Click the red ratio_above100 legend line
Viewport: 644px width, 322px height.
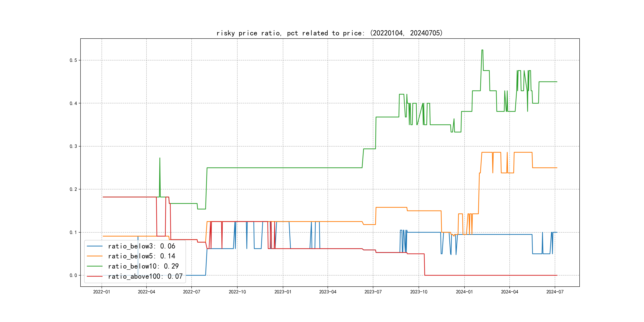[94, 276]
